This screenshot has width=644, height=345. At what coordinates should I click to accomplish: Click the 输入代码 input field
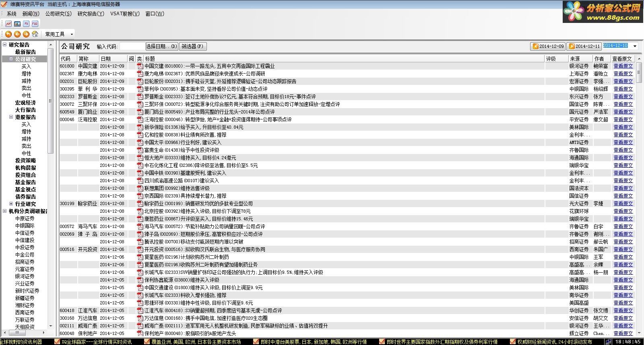coord(132,46)
